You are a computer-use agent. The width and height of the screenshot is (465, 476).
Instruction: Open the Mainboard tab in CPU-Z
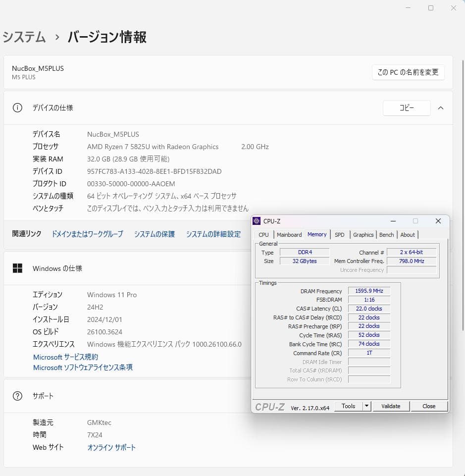click(289, 234)
